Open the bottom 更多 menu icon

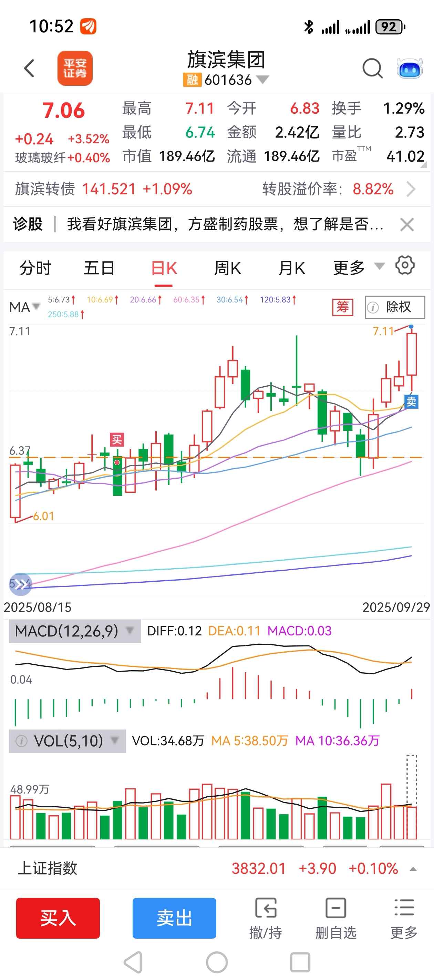pyautogui.click(x=404, y=918)
